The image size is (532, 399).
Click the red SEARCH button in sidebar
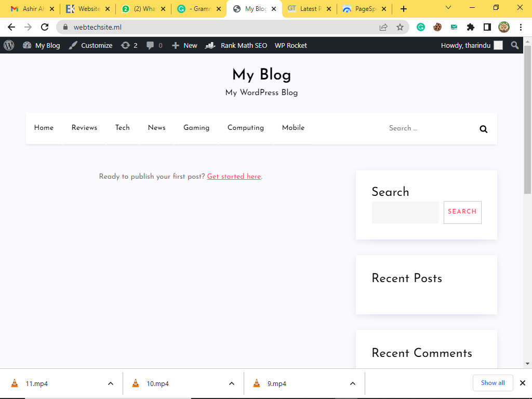click(x=462, y=212)
